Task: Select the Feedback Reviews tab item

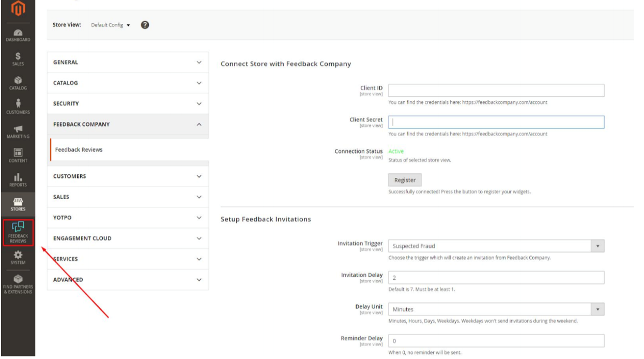Action: pos(79,149)
